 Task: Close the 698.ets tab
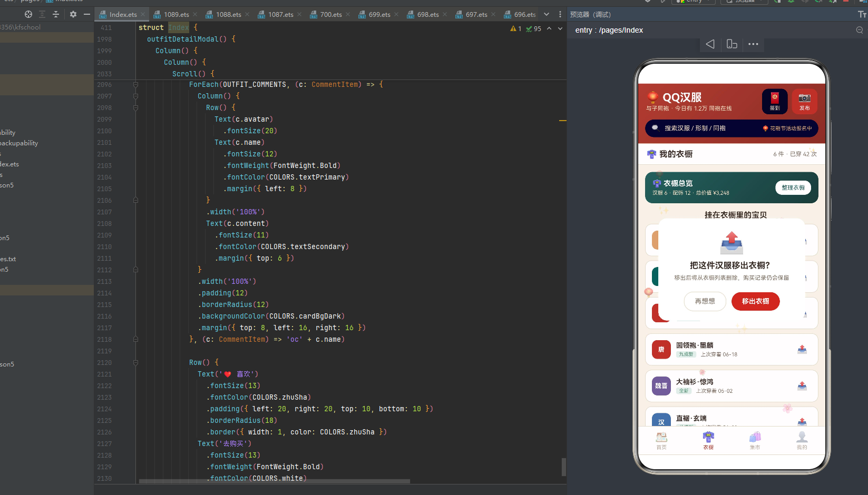click(x=445, y=15)
